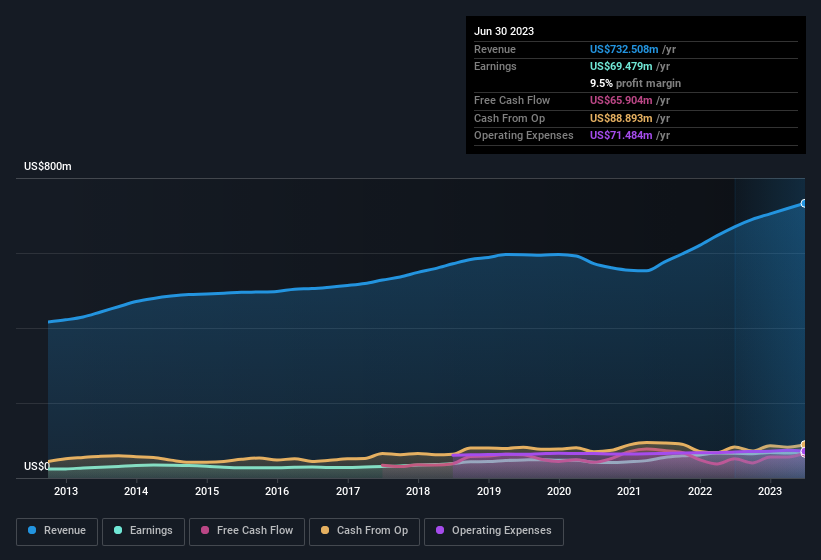Click the blue Revenue endpoint marker
The width and height of the screenshot is (821, 560).
804,203
